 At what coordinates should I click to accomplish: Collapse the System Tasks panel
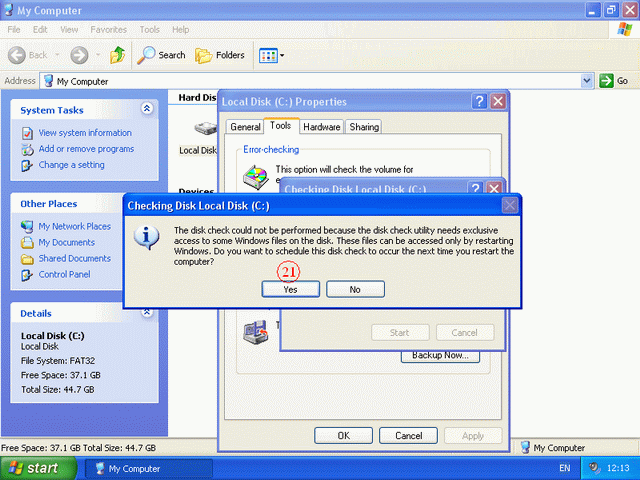click(147, 108)
